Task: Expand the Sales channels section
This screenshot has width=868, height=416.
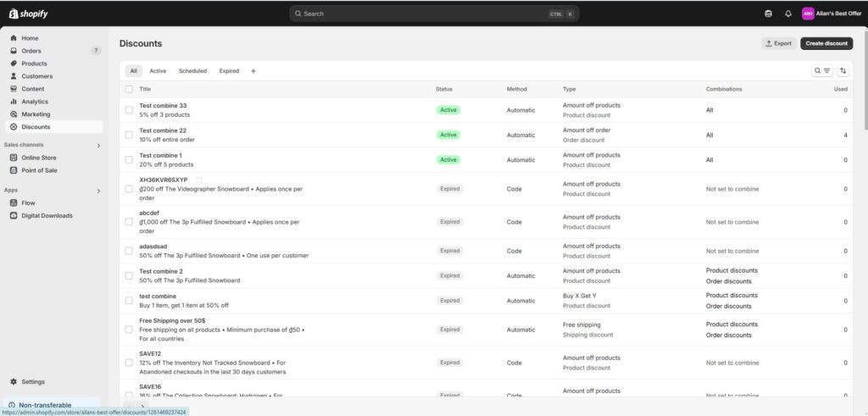Action: pos(98,145)
